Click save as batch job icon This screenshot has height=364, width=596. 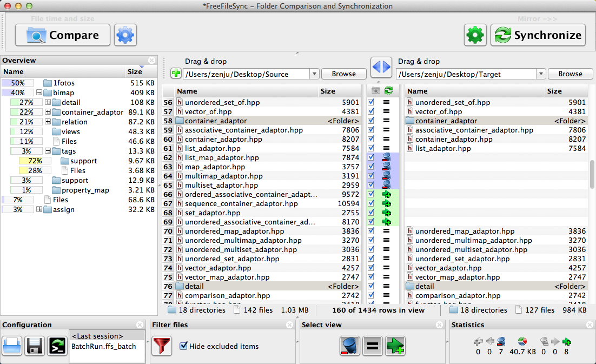(x=57, y=346)
